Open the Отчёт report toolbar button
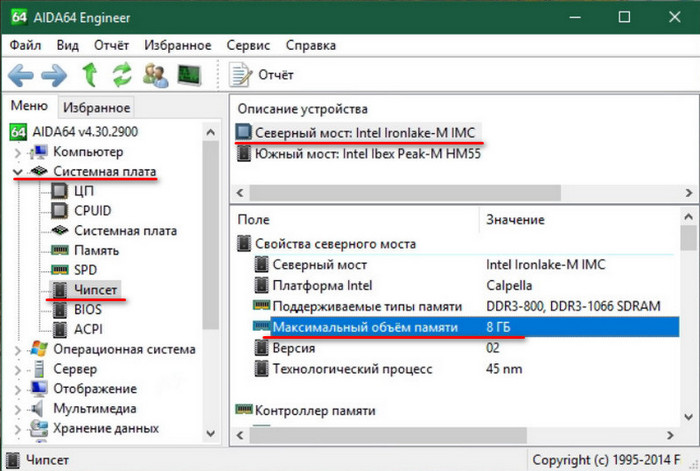 pos(262,75)
